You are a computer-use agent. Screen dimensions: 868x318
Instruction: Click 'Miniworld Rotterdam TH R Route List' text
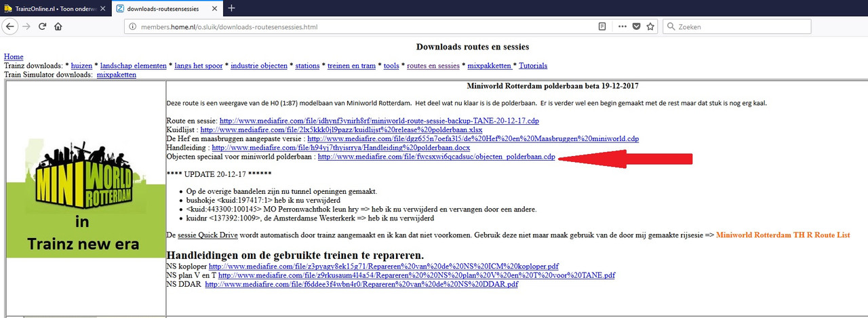pyautogui.click(x=782, y=235)
